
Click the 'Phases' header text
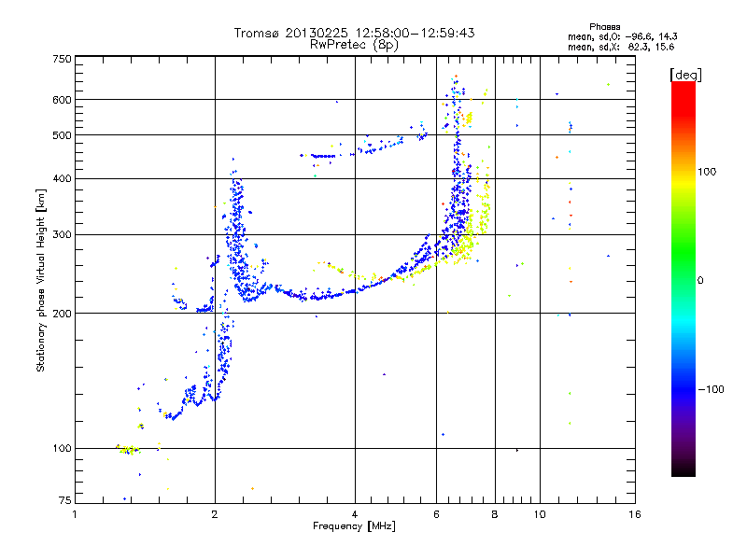tap(604, 27)
